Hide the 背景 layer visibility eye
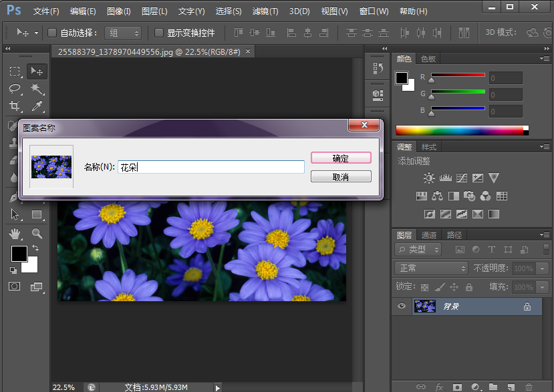Image resolution: width=554 pixels, height=392 pixels. 402,306
